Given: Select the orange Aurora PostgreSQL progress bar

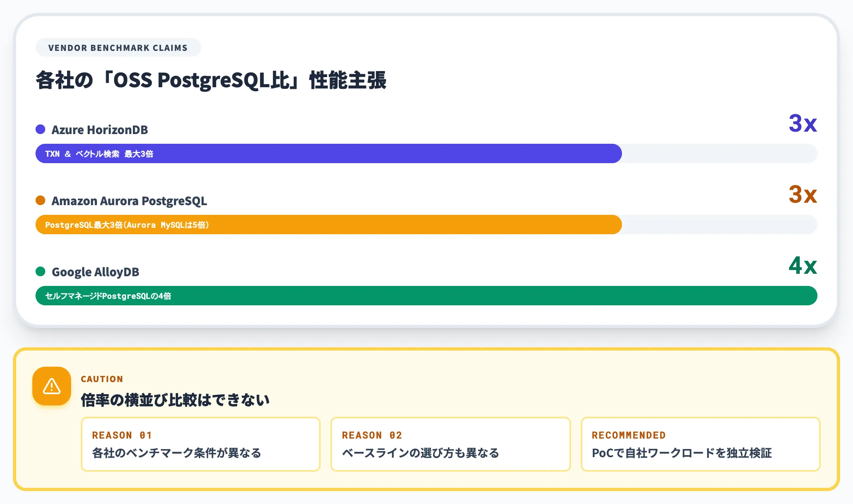Looking at the screenshot, I should pos(329,225).
